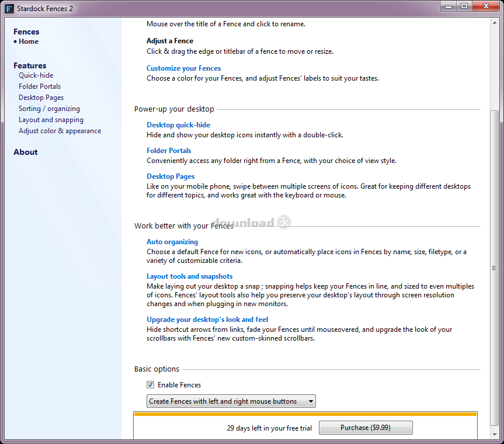Open the Desktop quick-hide link
This screenshot has height=444, width=504.
click(x=178, y=125)
